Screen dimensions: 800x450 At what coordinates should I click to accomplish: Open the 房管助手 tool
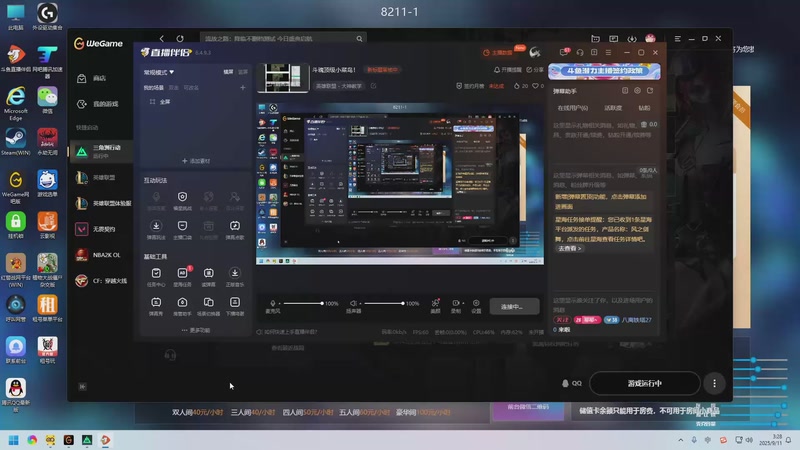click(x=182, y=306)
